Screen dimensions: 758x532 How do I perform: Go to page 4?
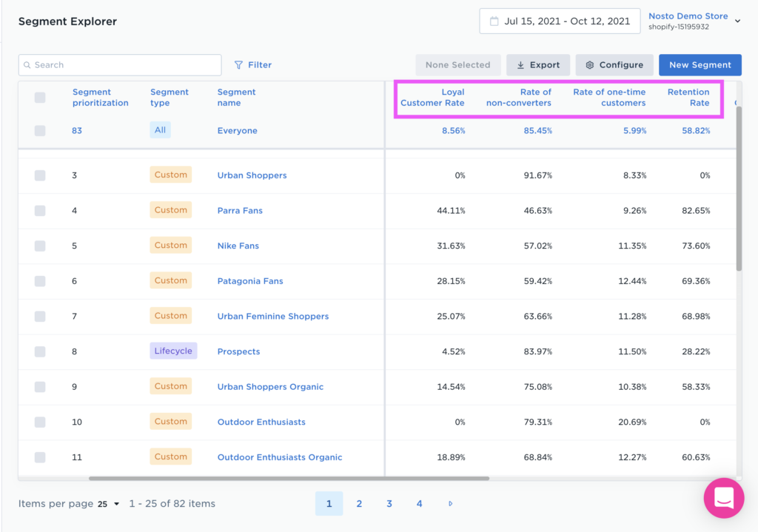point(419,503)
